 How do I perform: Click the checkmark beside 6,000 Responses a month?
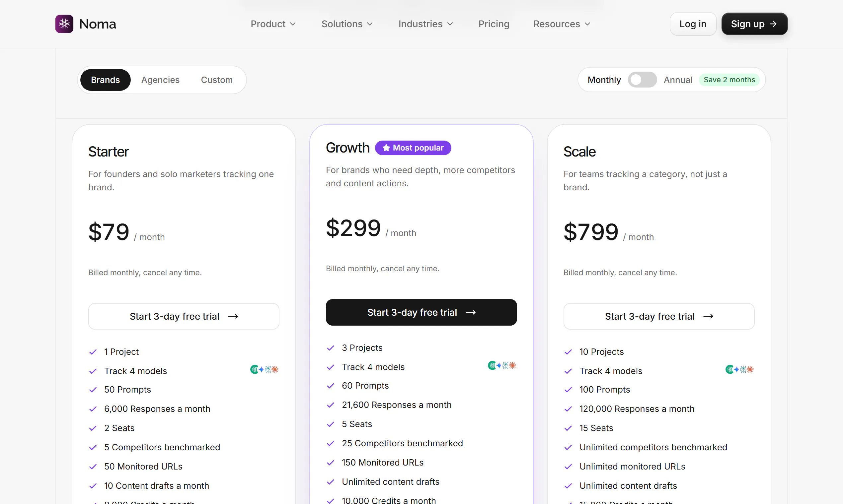coord(93,409)
